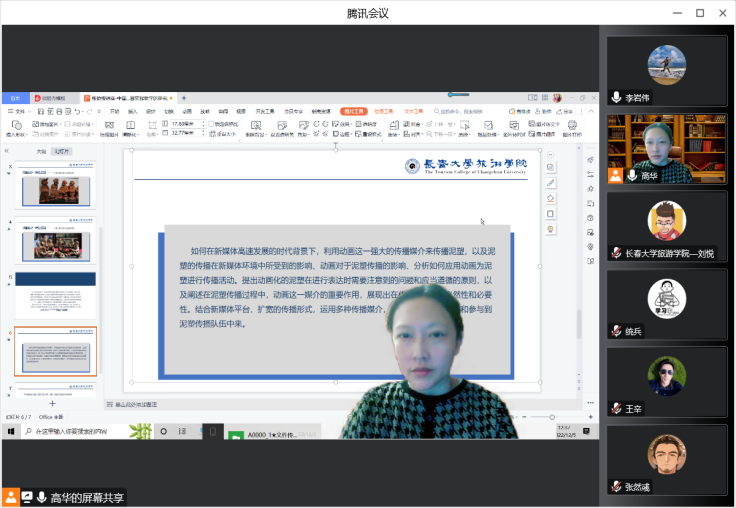
Task: Select the orange 图片工具 tab
Action: tap(354, 111)
